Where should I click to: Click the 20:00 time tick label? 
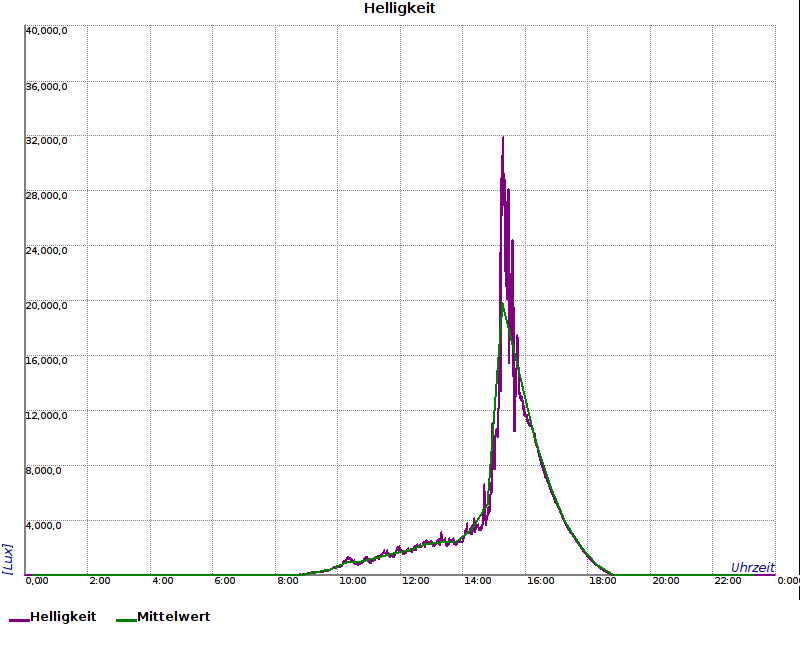[x=666, y=581]
